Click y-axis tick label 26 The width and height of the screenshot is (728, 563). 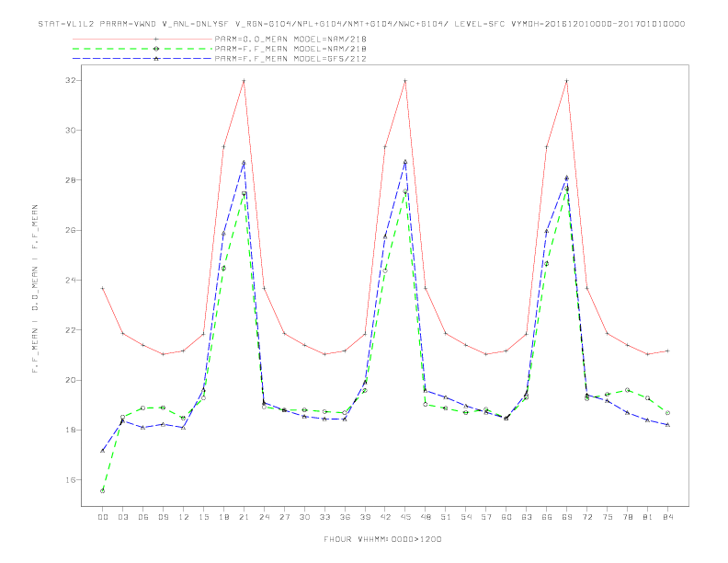(70, 230)
